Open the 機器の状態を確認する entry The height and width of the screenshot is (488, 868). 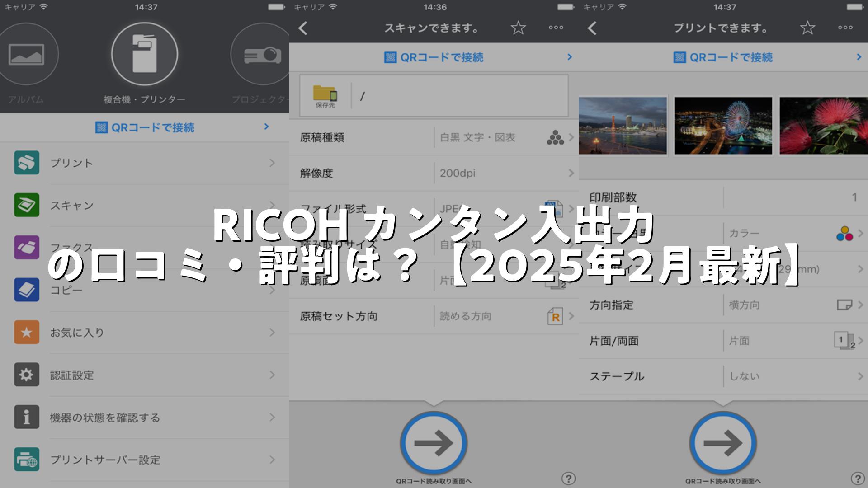point(145,417)
